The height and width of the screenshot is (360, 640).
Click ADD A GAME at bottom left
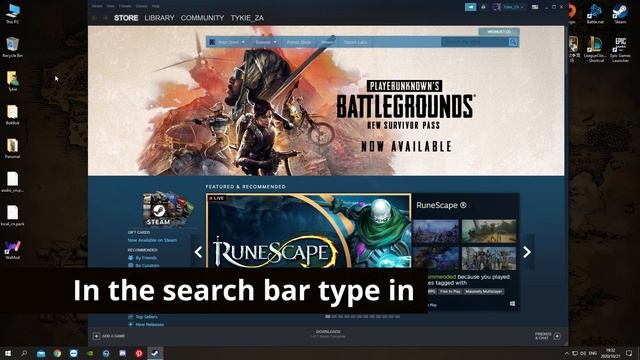[x=109, y=336]
